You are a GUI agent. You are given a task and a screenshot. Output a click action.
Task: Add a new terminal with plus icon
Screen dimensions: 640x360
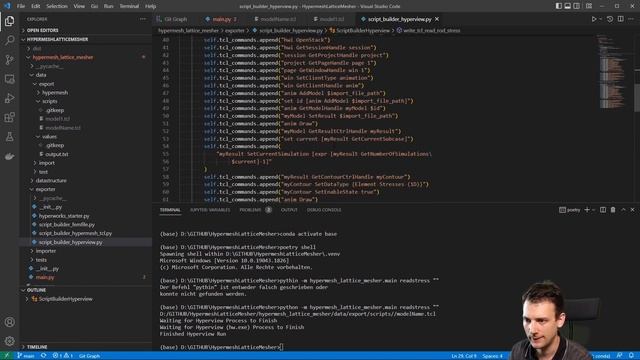pos(587,210)
